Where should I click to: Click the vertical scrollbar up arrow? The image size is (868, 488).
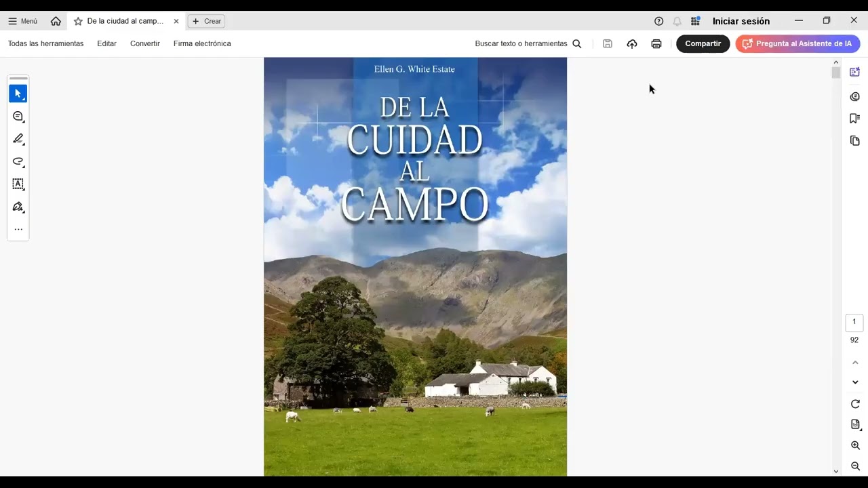click(x=835, y=62)
